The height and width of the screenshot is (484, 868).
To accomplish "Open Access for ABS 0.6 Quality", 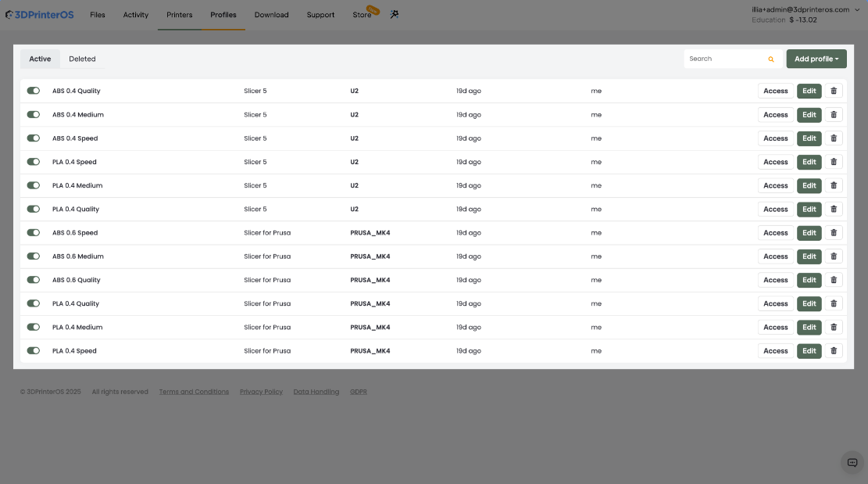I will [775, 280].
